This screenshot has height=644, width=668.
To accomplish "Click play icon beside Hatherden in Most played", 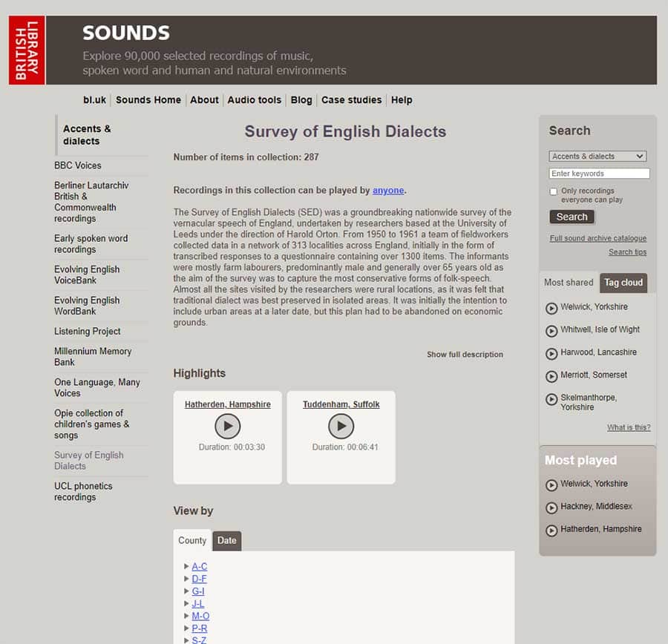I will (551, 530).
